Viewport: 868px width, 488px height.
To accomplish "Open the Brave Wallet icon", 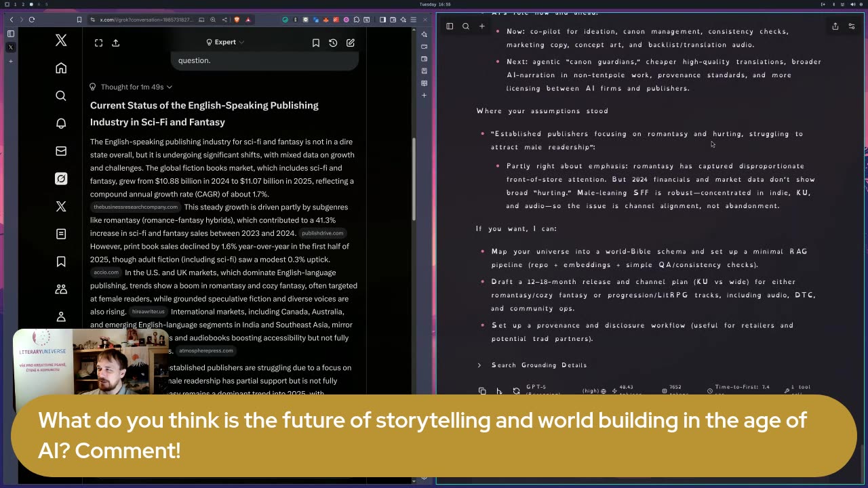I will point(393,20).
